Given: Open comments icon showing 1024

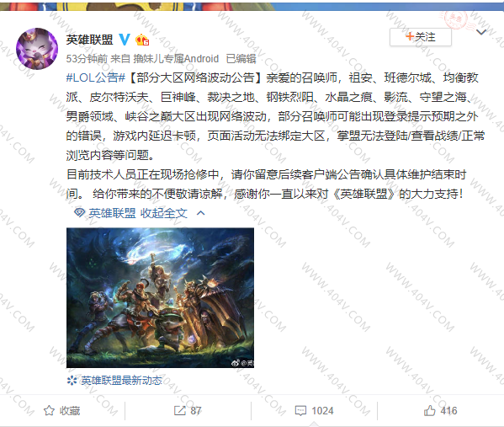Looking at the screenshot, I should click(300, 411).
